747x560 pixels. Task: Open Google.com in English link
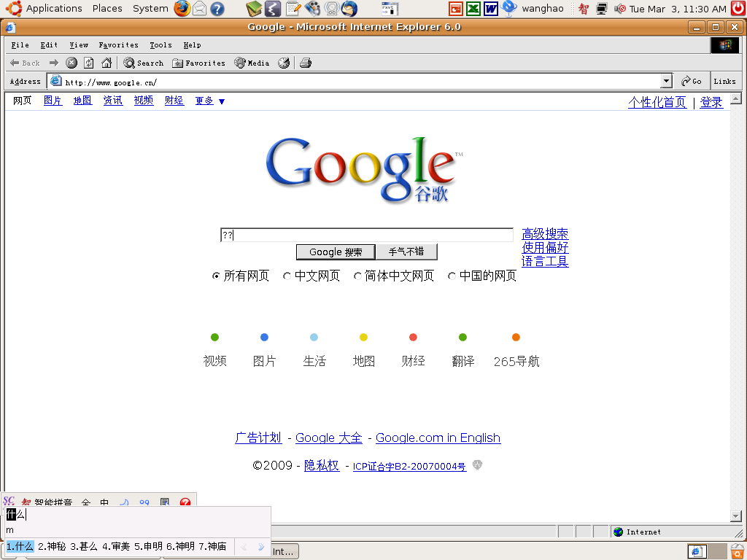[438, 437]
